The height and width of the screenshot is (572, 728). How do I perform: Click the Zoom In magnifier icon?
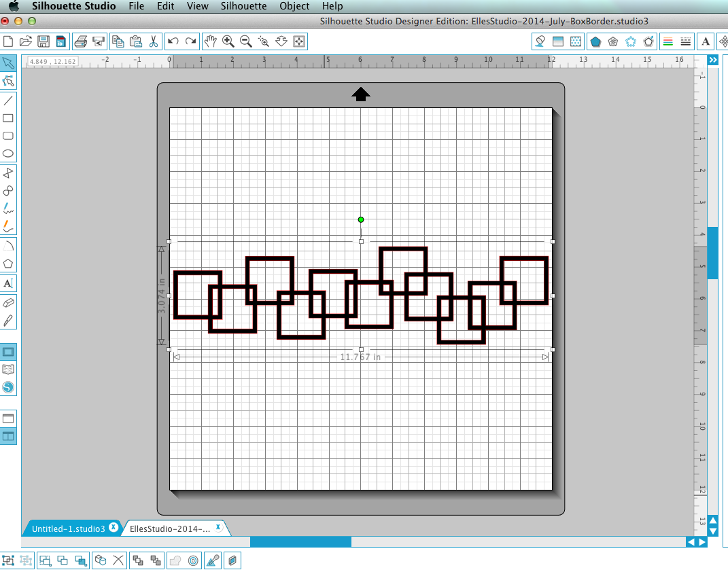pyautogui.click(x=228, y=41)
